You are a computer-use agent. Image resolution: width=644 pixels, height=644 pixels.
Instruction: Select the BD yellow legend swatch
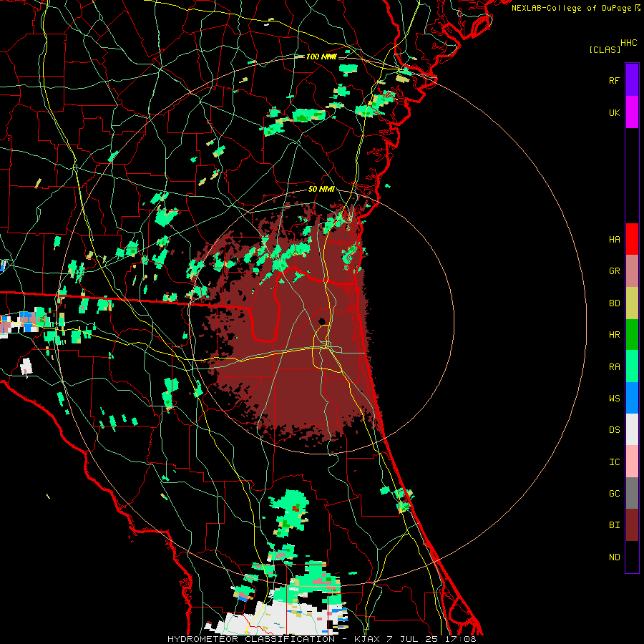pyautogui.click(x=632, y=303)
